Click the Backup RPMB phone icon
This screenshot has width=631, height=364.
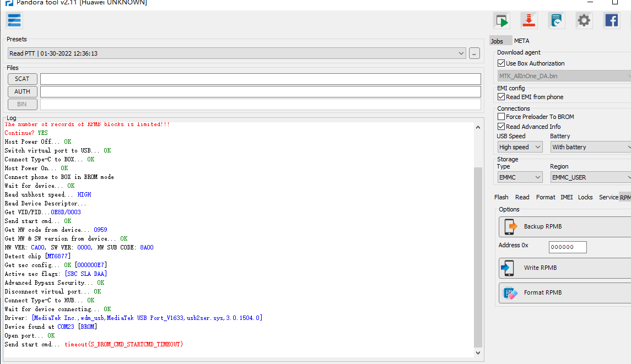(x=511, y=226)
